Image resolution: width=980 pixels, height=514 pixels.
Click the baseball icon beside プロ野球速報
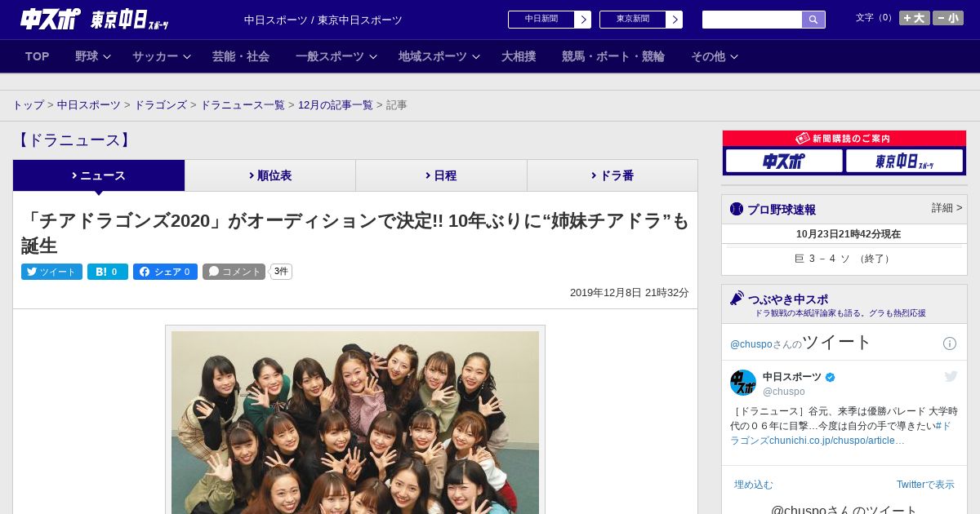737,209
